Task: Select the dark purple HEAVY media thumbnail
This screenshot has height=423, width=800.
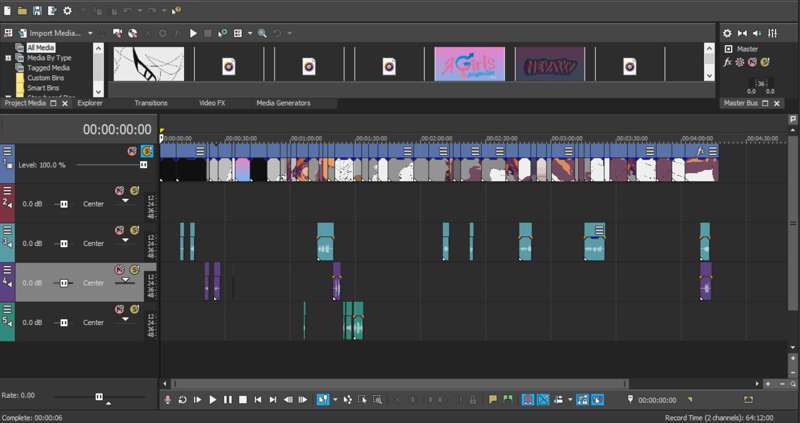Action: pyautogui.click(x=549, y=64)
